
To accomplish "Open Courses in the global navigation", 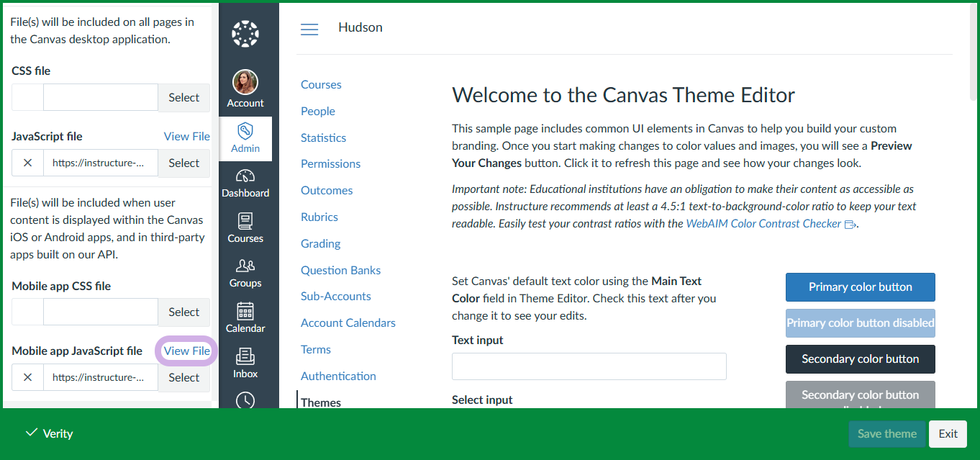I will point(245,227).
